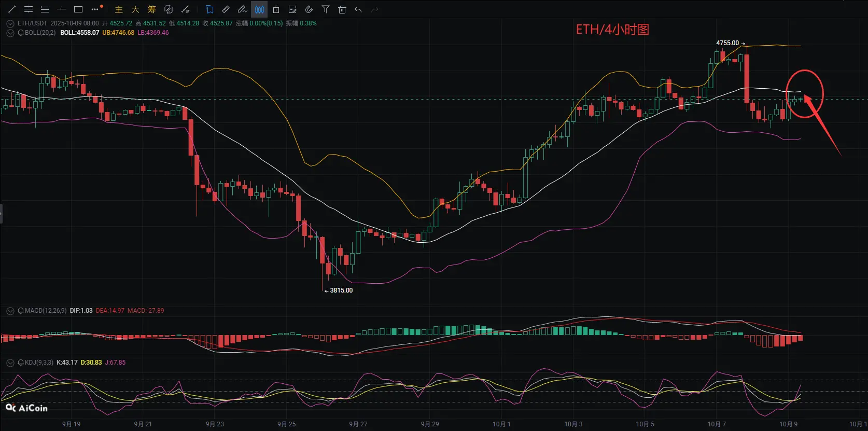Image resolution: width=868 pixels, height=431 pixels.
Task: Toggle the highlighted candlestick chart button
Action: (x=259, y=9)
